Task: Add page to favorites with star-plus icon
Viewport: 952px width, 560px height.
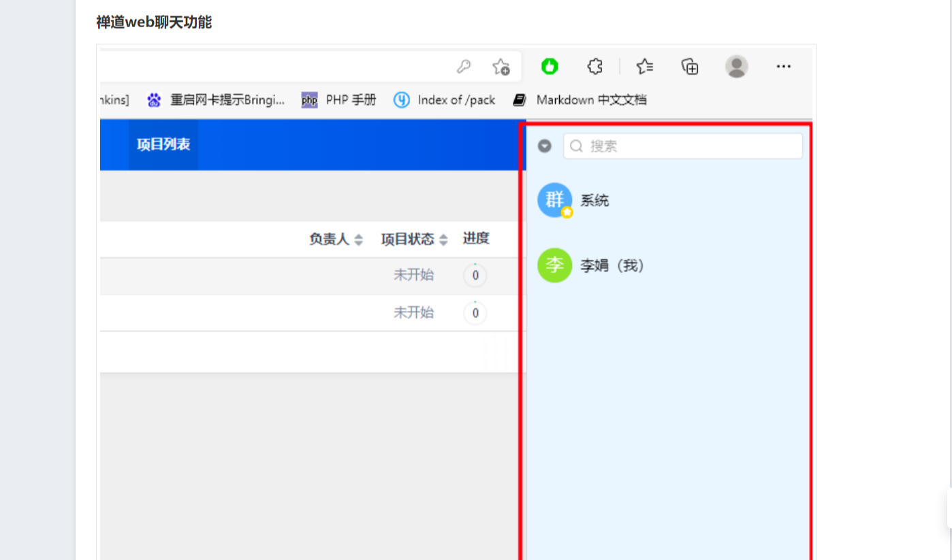Action: 501,67
